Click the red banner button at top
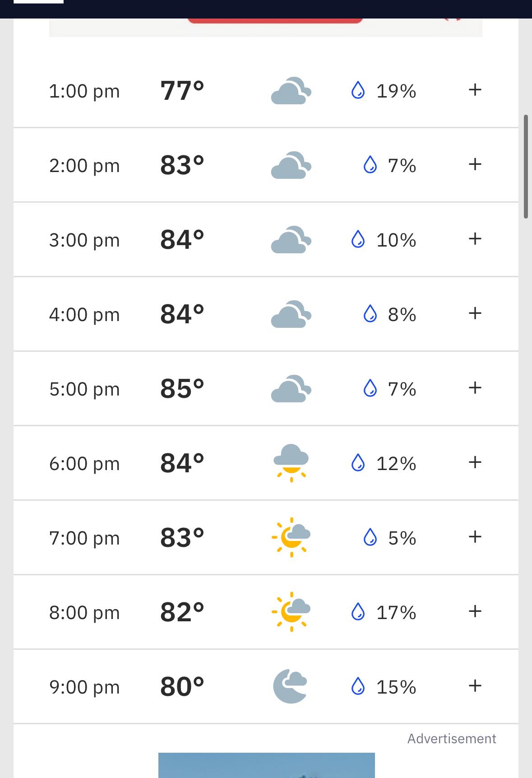This screenshot has height=778, width=532. tap(275, 20)
